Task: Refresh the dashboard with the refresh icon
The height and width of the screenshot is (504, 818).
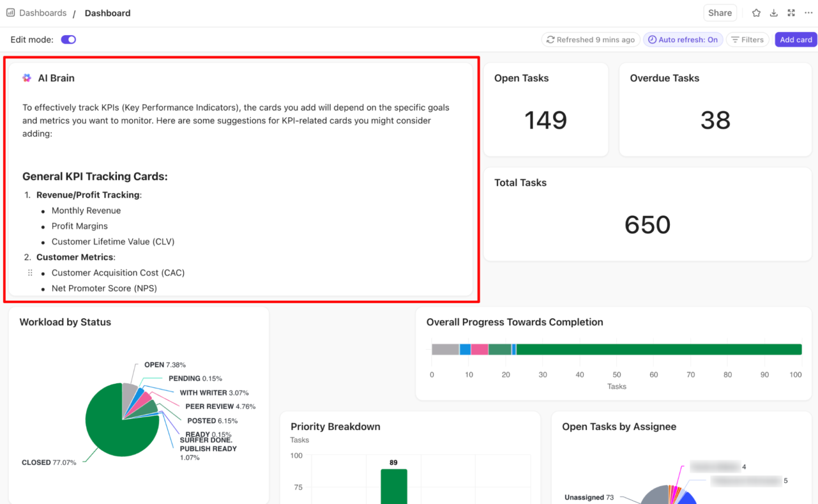Action: pos(551,39)
